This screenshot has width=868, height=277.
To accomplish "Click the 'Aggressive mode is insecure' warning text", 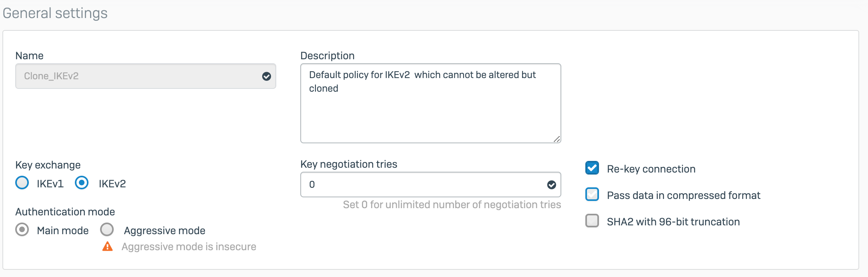I will point(189,247).
